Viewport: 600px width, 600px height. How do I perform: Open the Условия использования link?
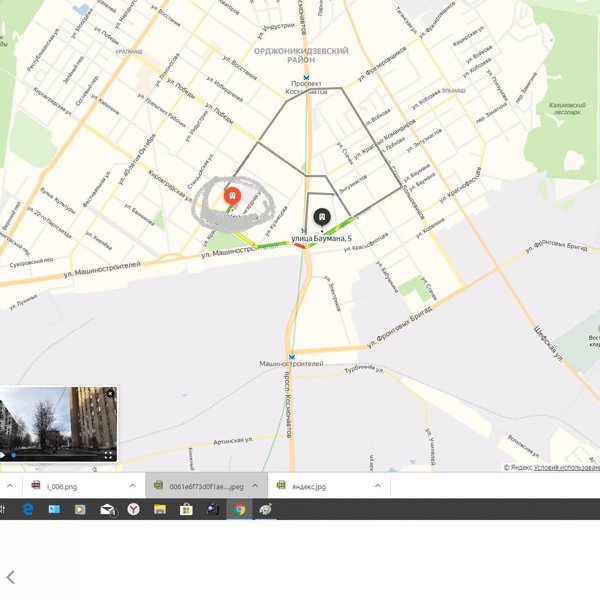pos(566,467)
